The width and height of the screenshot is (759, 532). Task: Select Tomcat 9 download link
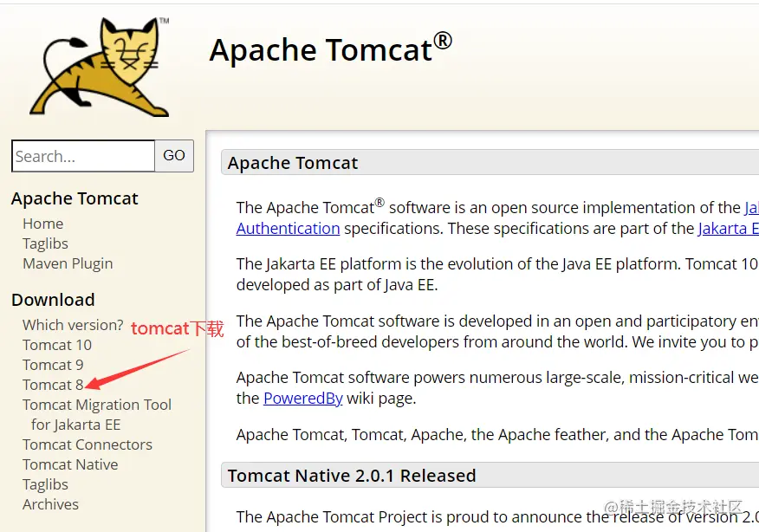(x=53, y=365)
